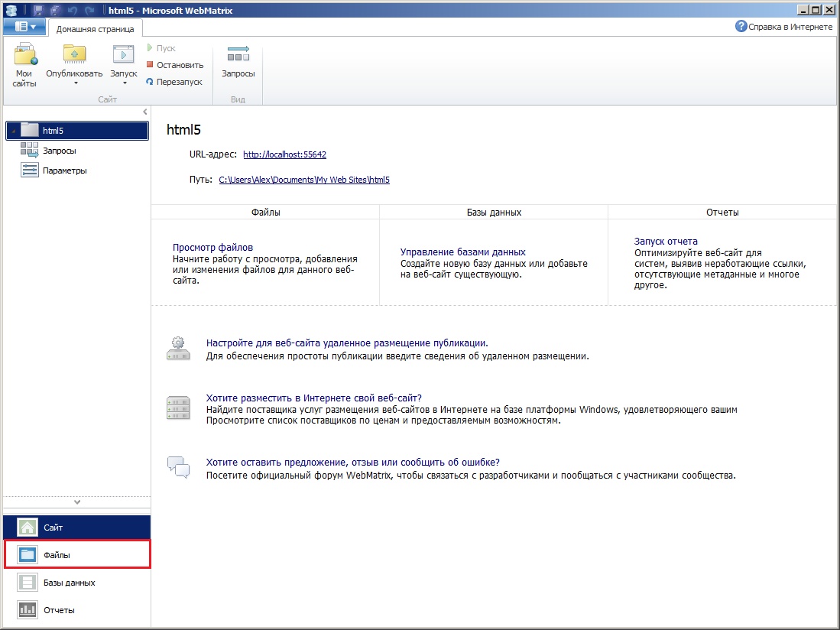Expand the workspace selector chevron

[77, 502]
